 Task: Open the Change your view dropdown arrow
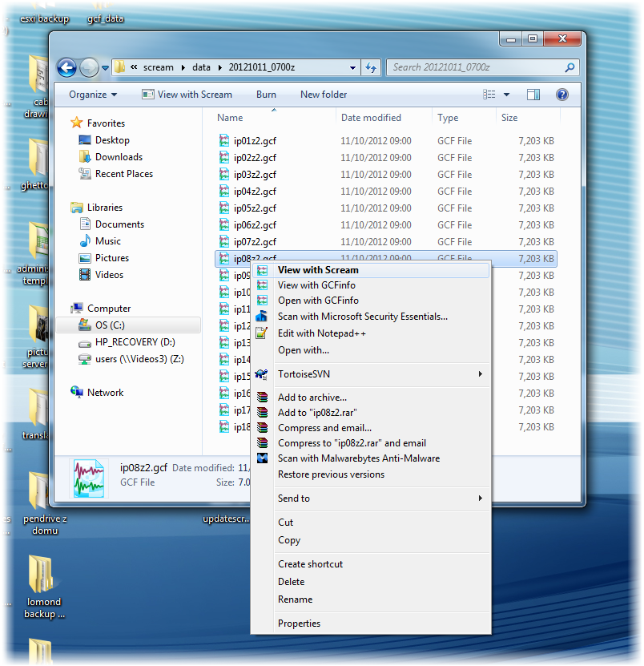[508, 94]
